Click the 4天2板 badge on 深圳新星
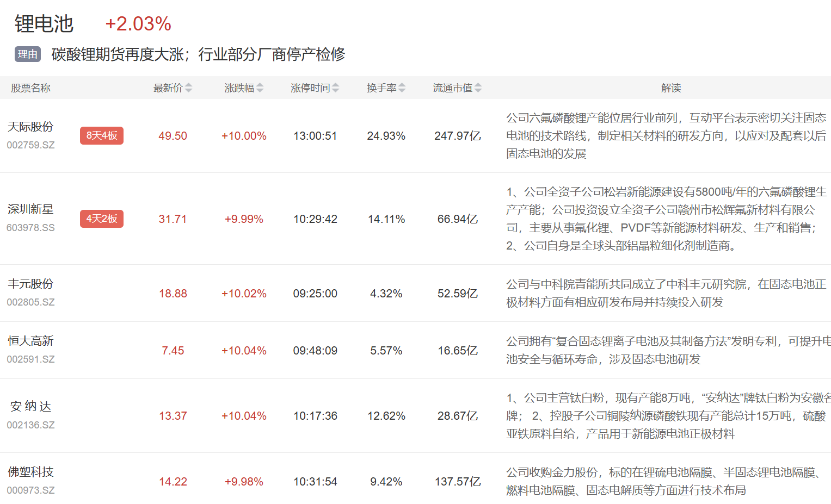This screenshot has width=831, height=504. [x=102, y=219]
